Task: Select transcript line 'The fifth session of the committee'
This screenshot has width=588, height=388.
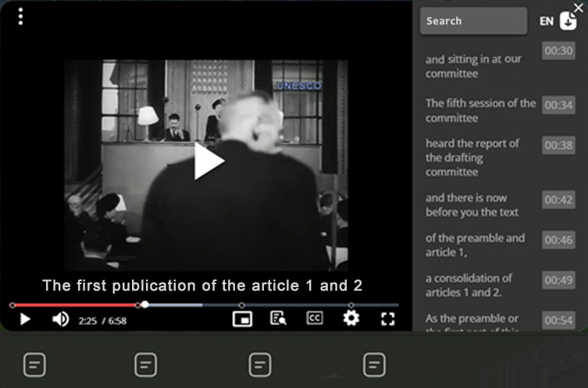Action: (480, 110)
